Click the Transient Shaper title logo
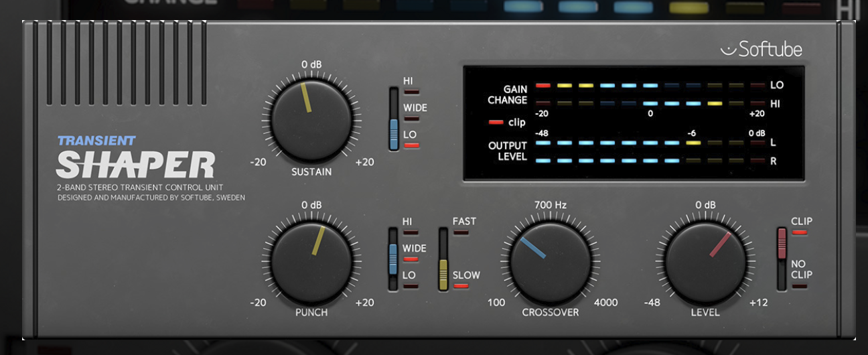The width and height of the screenshot is (868, 355). pyautogui.click(x=136, y=158)
